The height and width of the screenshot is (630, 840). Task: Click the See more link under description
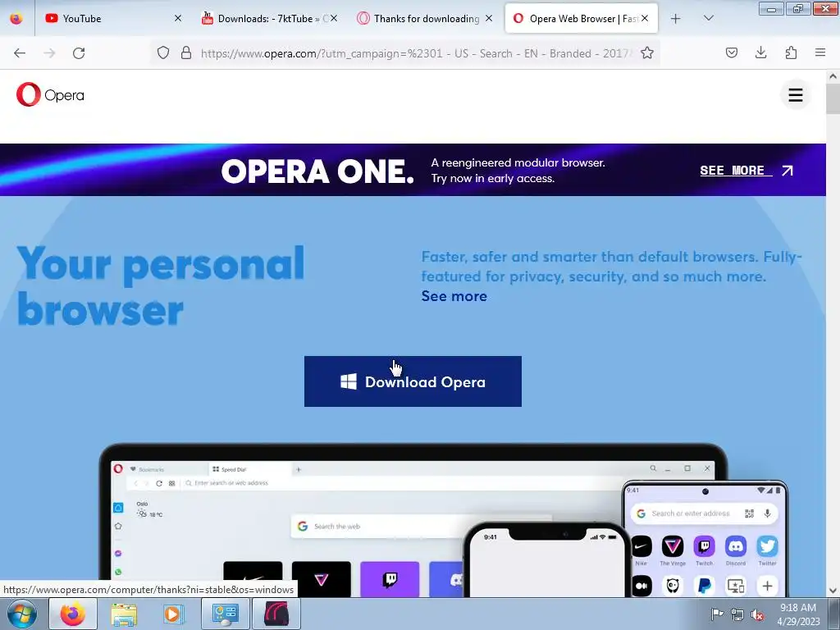(454, 296)
